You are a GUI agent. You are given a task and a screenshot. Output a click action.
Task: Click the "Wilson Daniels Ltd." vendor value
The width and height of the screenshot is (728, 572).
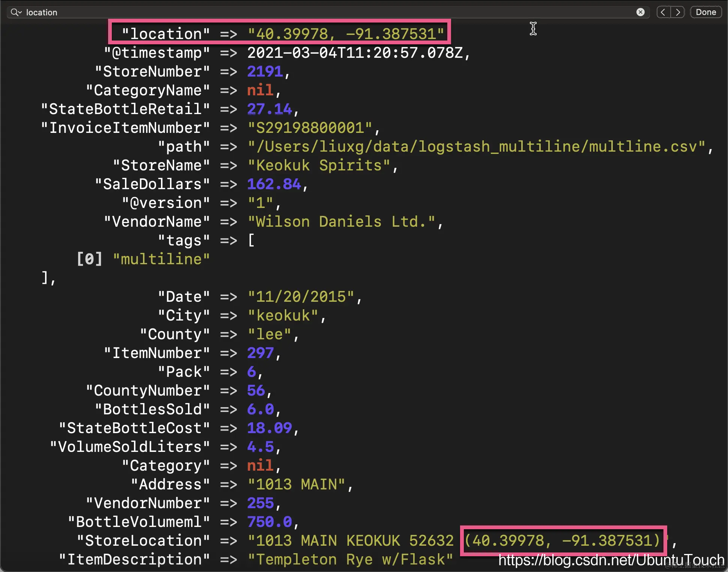point(341,222)
